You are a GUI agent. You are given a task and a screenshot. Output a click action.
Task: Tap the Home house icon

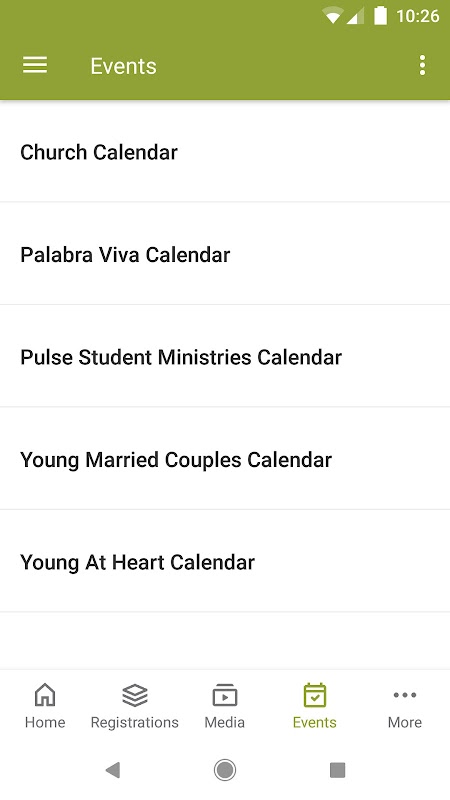tap(45, 695)
